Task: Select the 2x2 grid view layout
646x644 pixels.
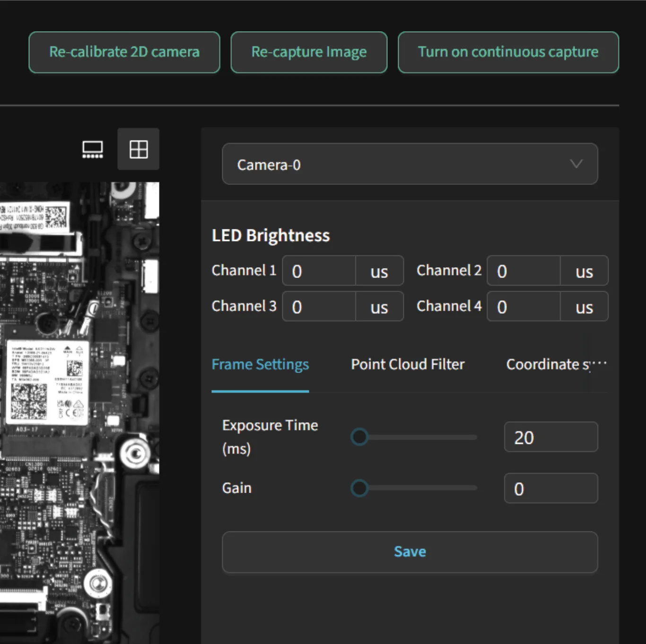Action: pyautogui.click(x=138, y=149)
